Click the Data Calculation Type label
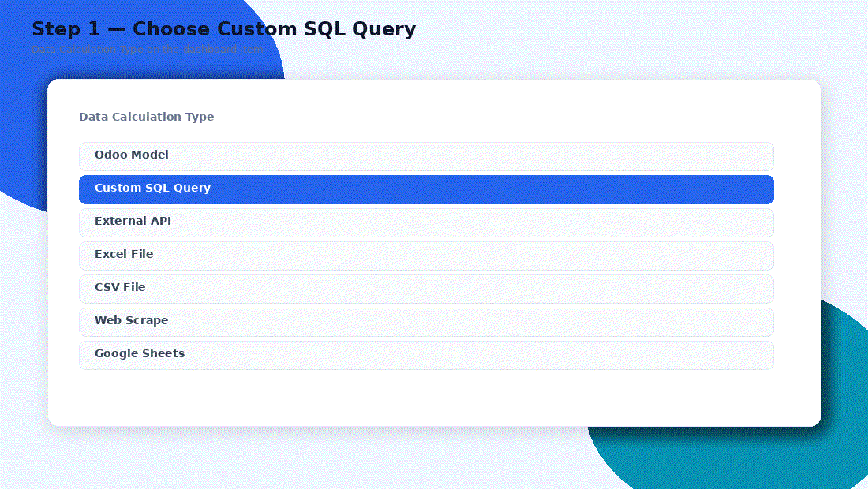The height and width of the screenshot is (489, 868). point(146,117)
